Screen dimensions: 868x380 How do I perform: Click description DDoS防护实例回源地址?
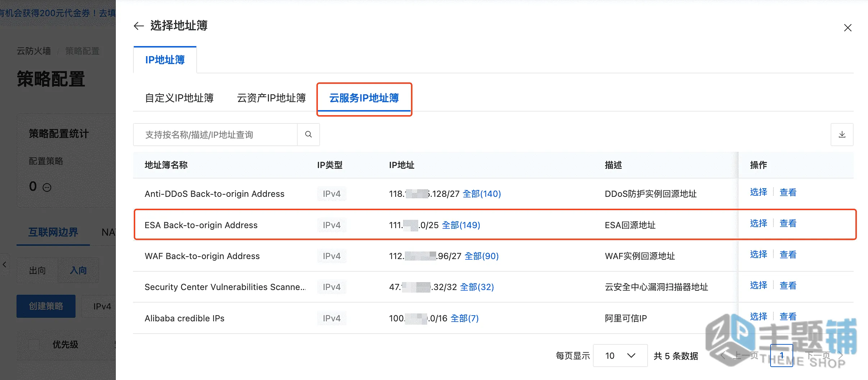coord(650,194)
